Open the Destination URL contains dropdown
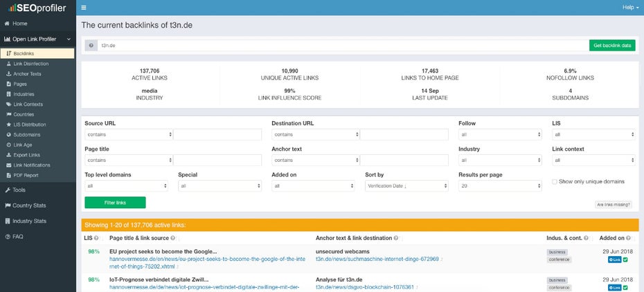The height and width of the screenshot is (292, 644). click(x=316, y=134)
